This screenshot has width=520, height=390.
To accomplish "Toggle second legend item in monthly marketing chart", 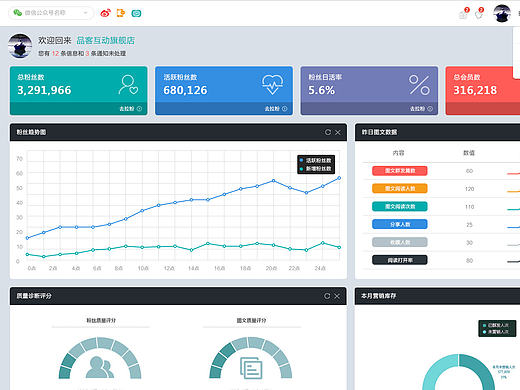I will pos(496,332).
